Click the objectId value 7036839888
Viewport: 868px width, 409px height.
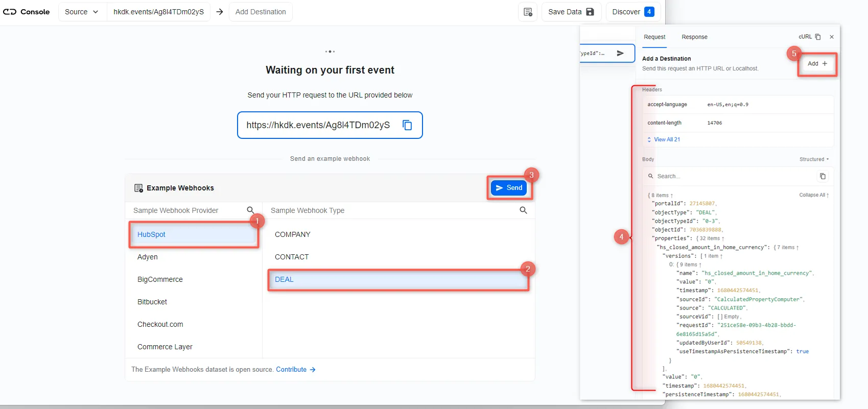(706, 230)
